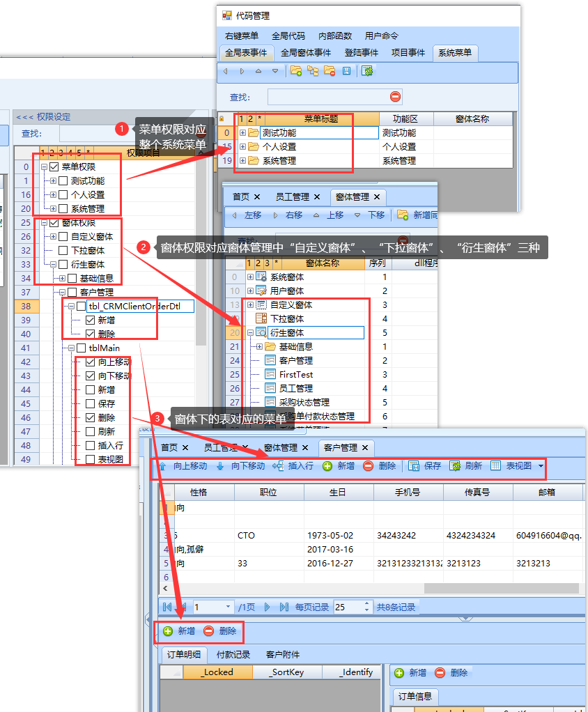Click 上移 in the 窗体管理 toolbar

(x=330, y=215)
